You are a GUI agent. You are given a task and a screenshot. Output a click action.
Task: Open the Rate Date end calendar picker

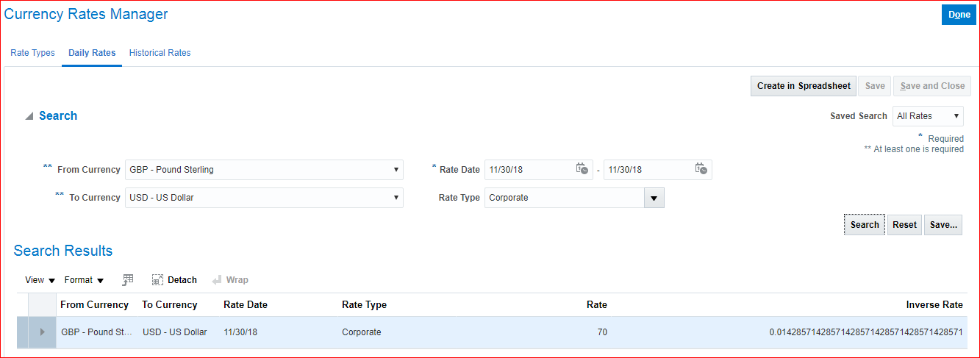(701, 169)
